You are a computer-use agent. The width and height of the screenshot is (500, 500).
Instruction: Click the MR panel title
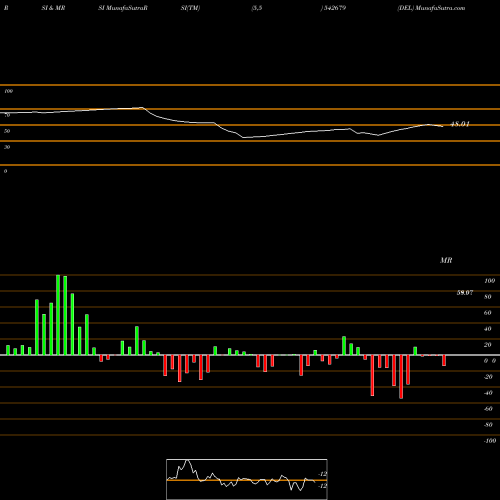pyautogui.click(x=446, y=260)
